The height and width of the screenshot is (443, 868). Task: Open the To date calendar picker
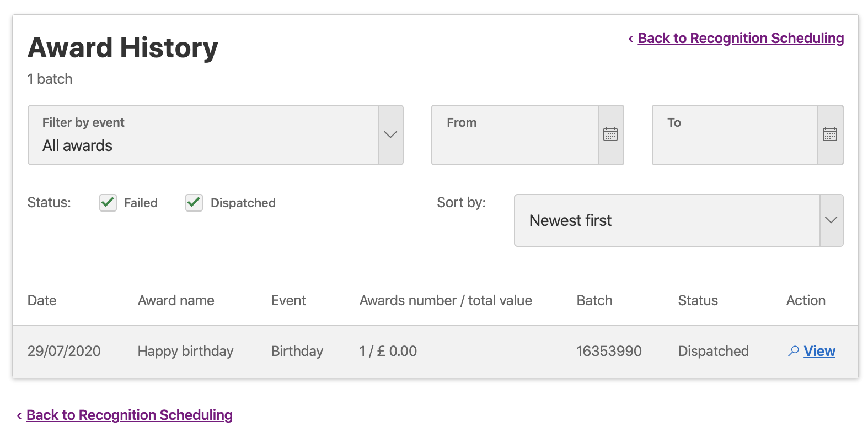[x=830, y=134]
